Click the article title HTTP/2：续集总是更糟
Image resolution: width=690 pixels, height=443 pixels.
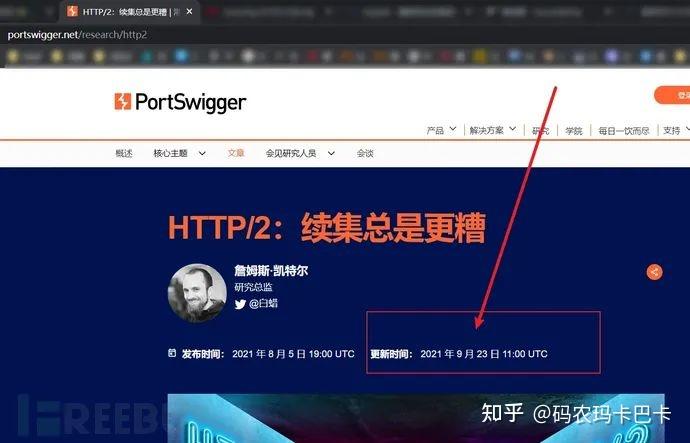pos(327,228)
